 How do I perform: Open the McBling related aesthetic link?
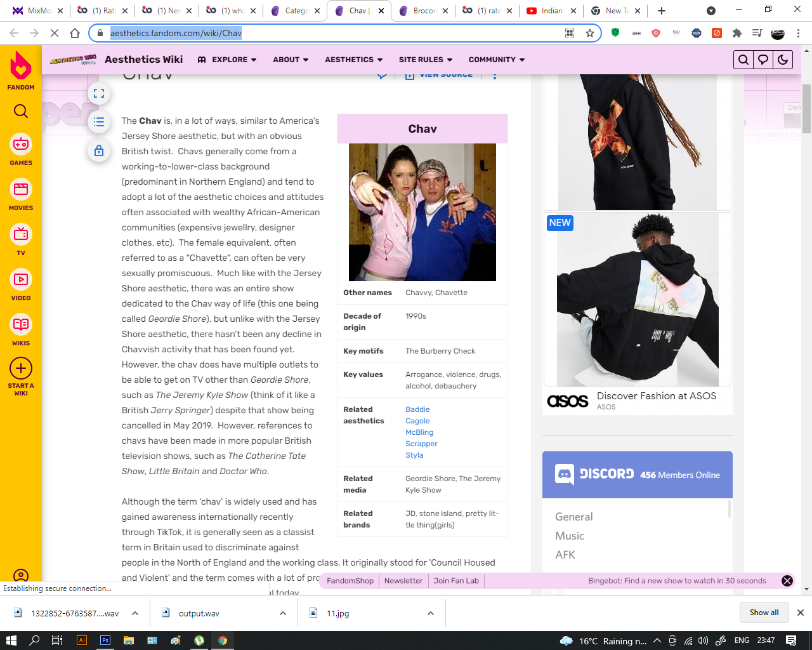point(419,432)
